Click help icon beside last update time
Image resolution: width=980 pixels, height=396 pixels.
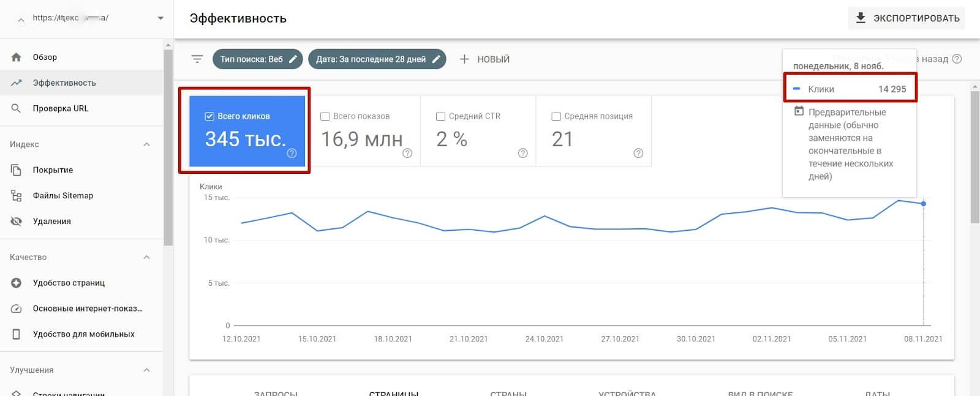[x=957, y=59]
